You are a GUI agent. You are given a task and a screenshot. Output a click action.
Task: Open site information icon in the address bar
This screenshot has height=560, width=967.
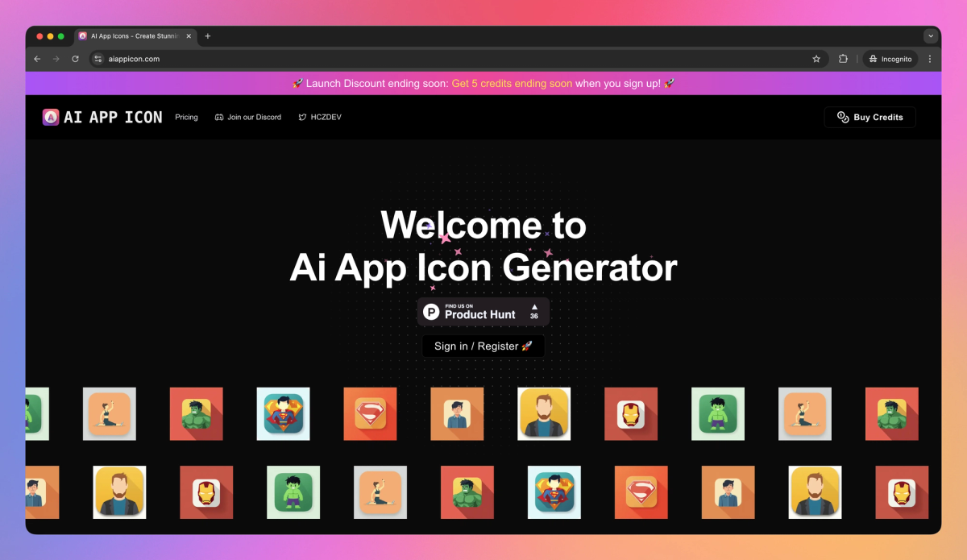click(x=98, y=59)
